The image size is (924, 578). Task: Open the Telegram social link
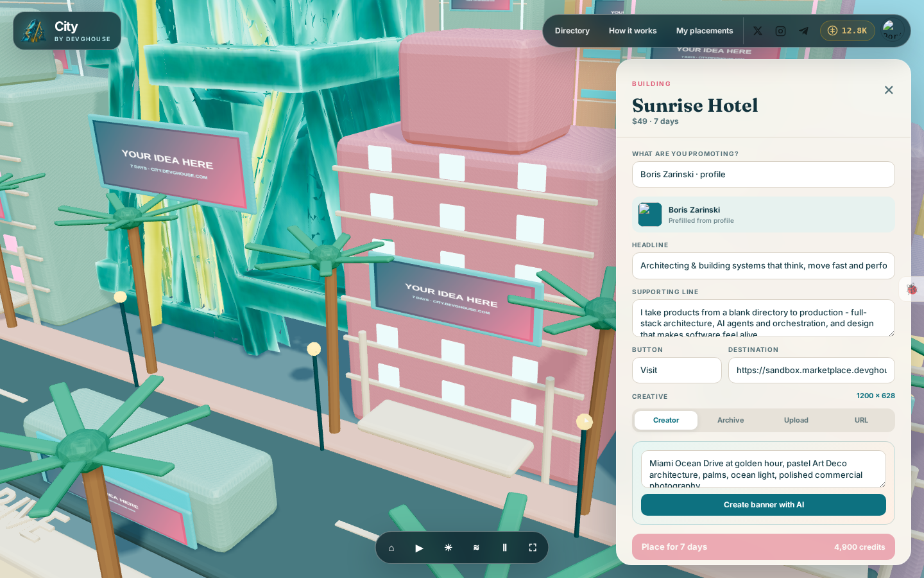[803, 31]
